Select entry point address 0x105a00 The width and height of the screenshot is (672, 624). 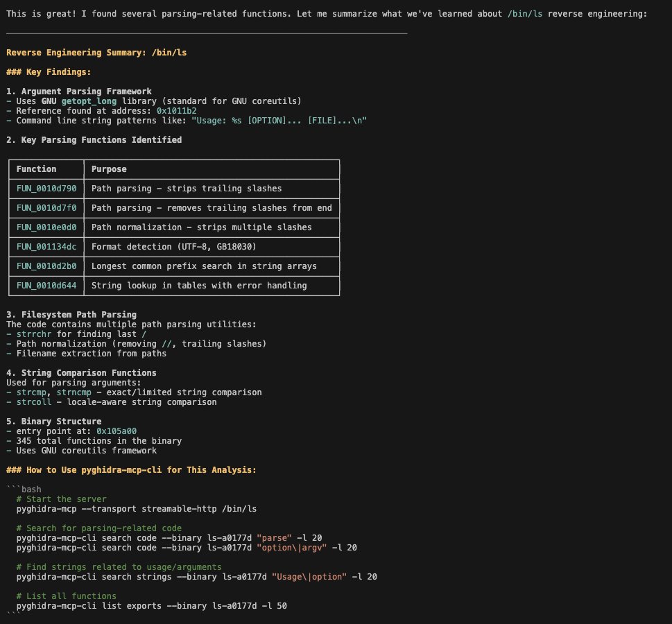[x=117, y=431]
